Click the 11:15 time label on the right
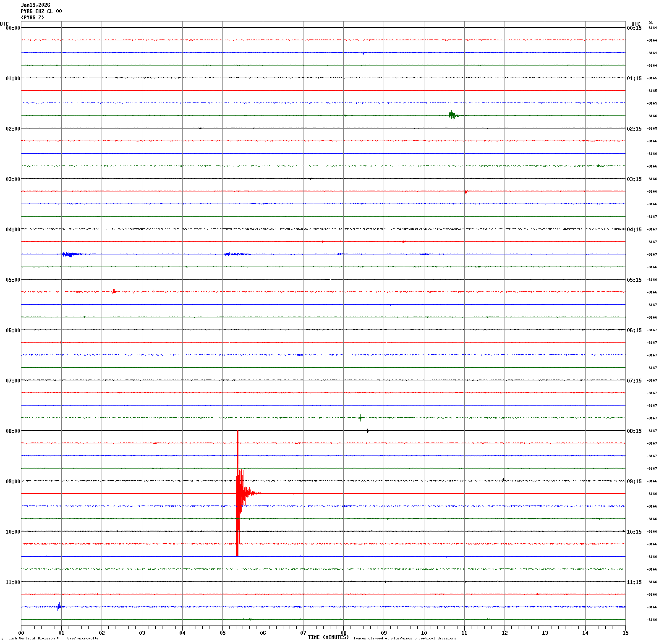Viewport: 659px width, 644px height. click(634, 582)
